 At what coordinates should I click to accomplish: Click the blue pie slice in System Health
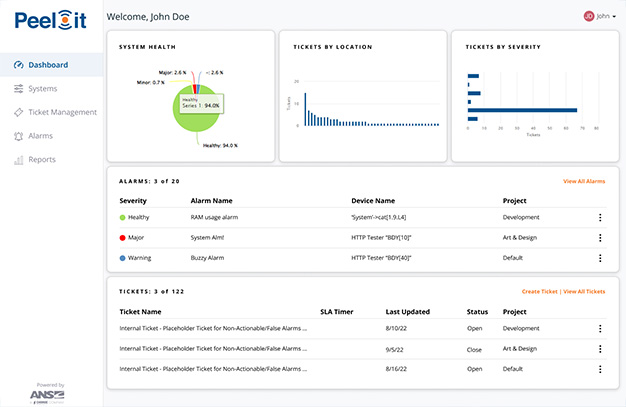[x=198, y=89]
